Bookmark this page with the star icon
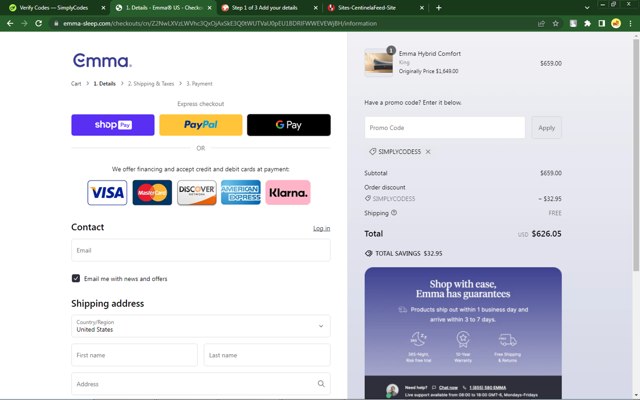The height and width of the screenshot is (400, 640). coord(556,24)
